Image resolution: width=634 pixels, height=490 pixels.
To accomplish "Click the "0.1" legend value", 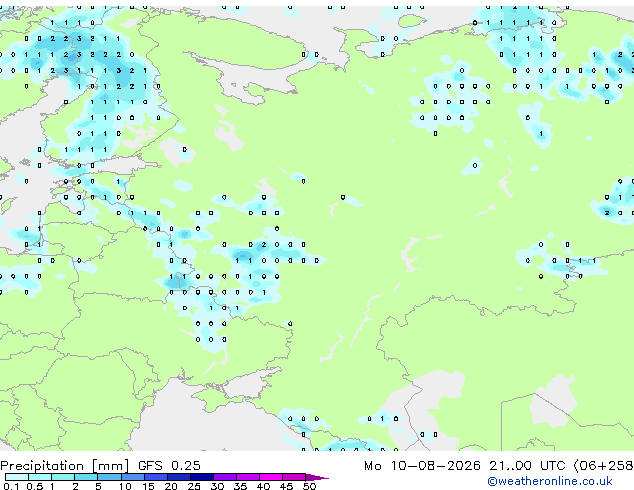I will [11, 486].
